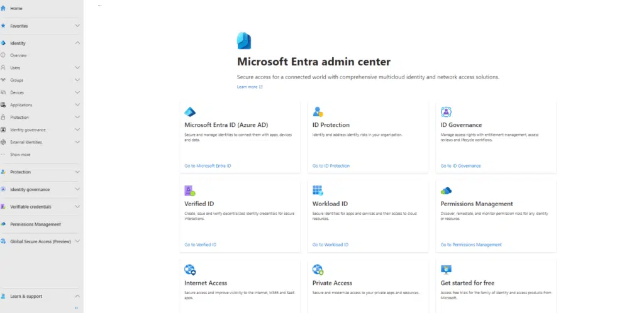Click Show more in the sidebar
The height and width of the screenshot is (313, 644).
point(20,155)
